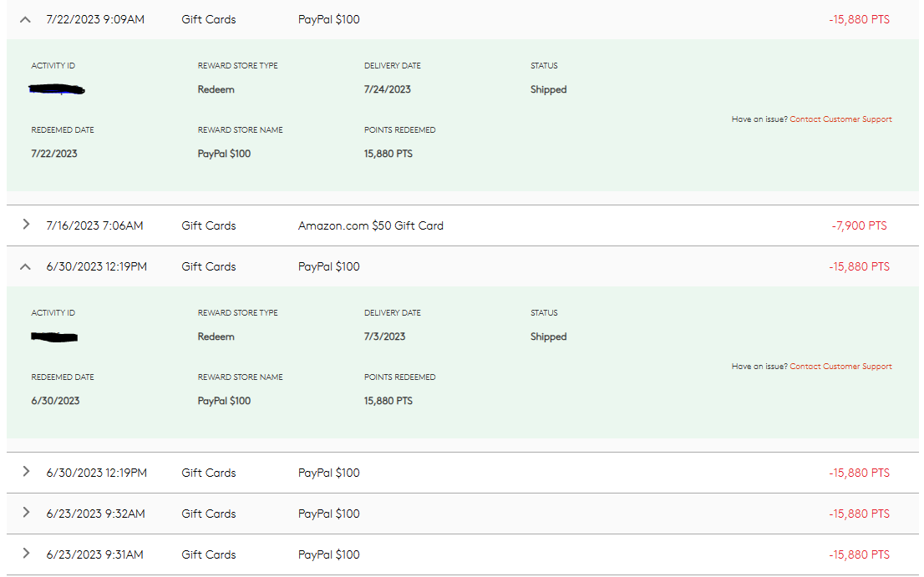Click Gift Cards in the 6/23/2023 9:32AM row
Screen dimensions: 924x577
click(208, 514)
